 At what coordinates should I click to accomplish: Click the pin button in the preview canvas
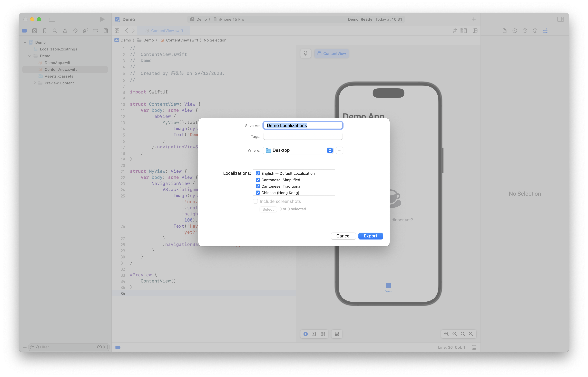(x=306, y=53)
